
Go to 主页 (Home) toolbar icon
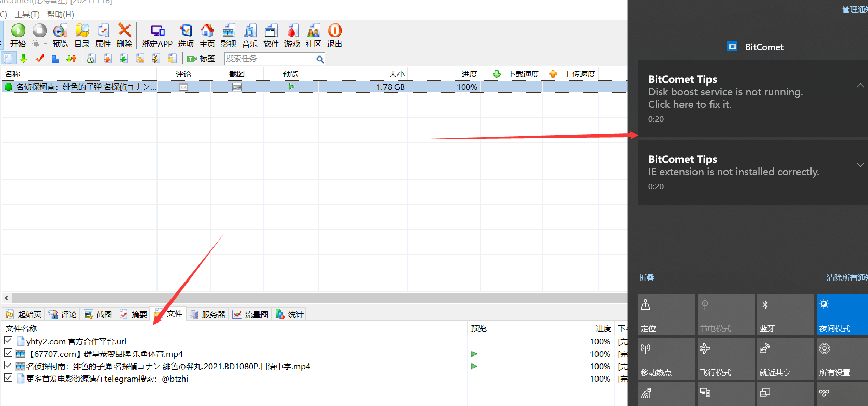click(207, 36)
